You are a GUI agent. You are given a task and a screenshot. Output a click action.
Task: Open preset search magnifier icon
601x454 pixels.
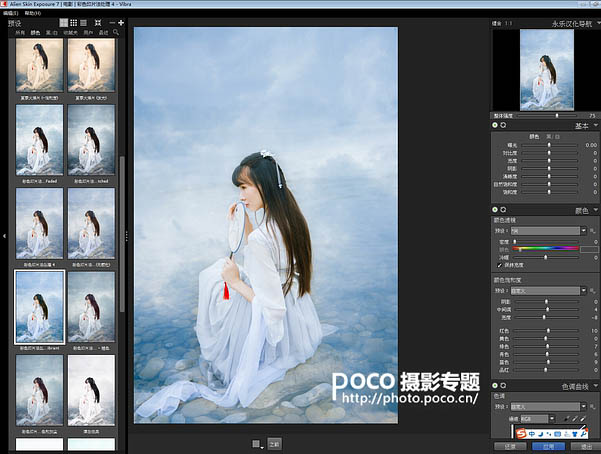coord(116,33)
